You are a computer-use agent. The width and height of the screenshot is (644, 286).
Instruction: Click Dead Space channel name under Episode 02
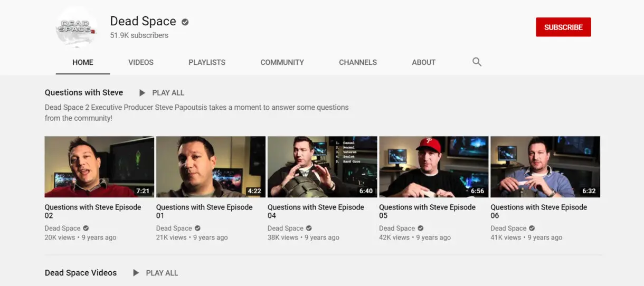(x=63, y=228)
